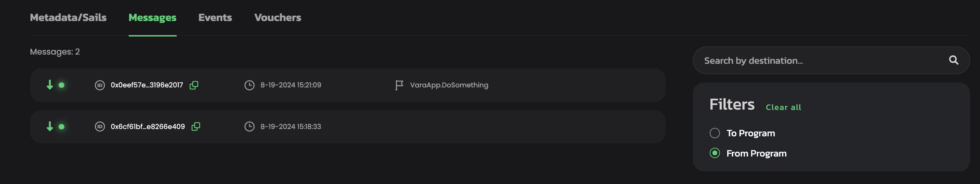
Task: Click the clock icon beside 15:18:33 timestamp
Action: 249,126
